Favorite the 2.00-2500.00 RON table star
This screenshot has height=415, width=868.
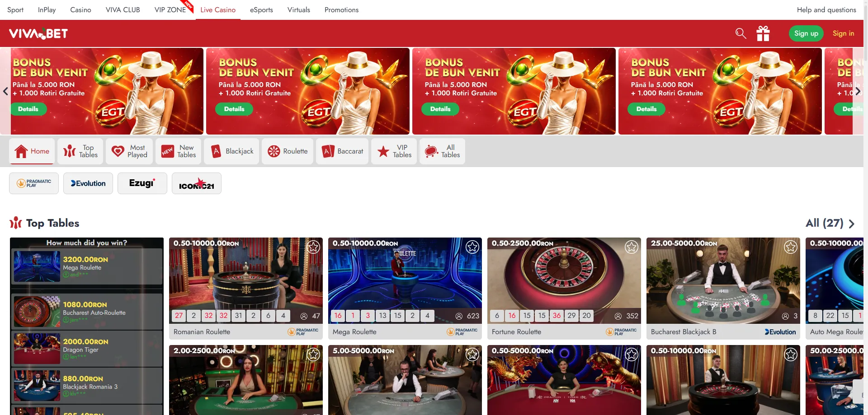[313, 354]
